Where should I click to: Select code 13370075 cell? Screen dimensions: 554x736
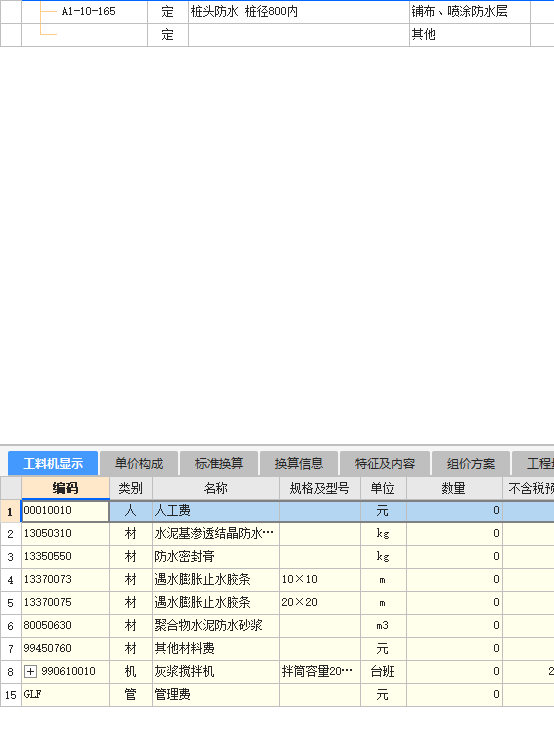pos(65,603)
